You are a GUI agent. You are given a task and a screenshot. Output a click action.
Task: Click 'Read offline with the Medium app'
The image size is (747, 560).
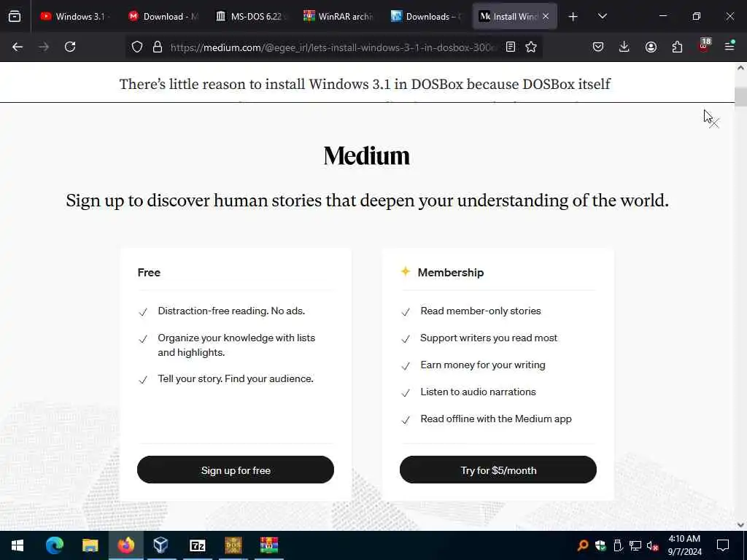[x=495, y=419]
